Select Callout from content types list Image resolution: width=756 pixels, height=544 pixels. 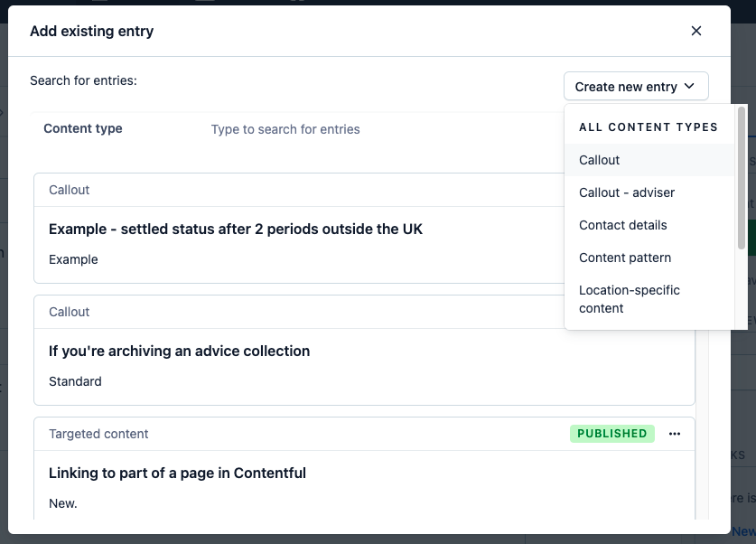pos(600,160)
